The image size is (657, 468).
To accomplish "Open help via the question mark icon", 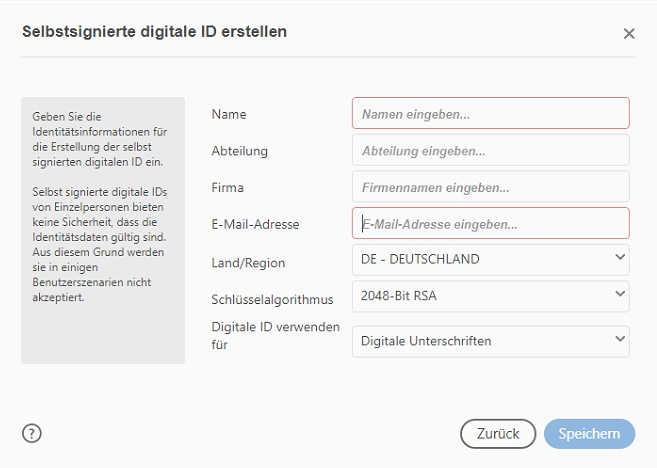I will pos(32,433).
